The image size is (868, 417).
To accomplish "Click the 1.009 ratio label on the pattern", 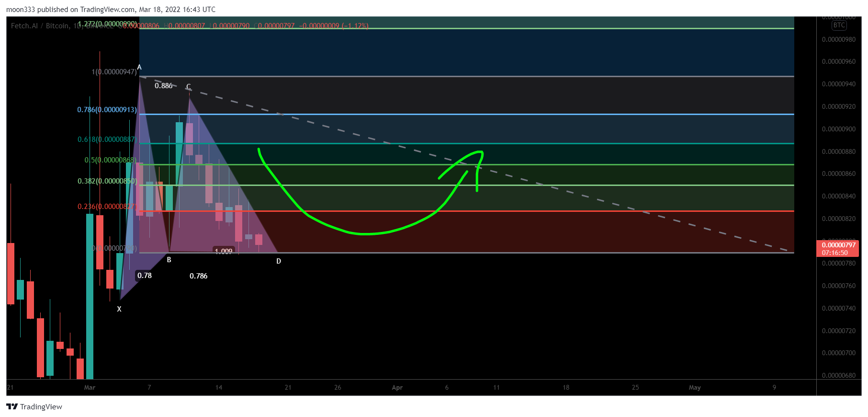I will pos(224,251).
